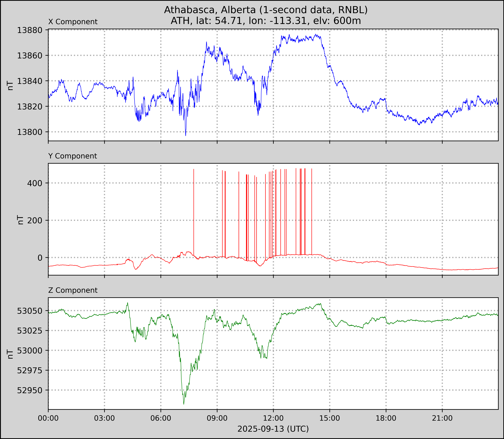Click the 18:00 time axis label

(386, 418)
